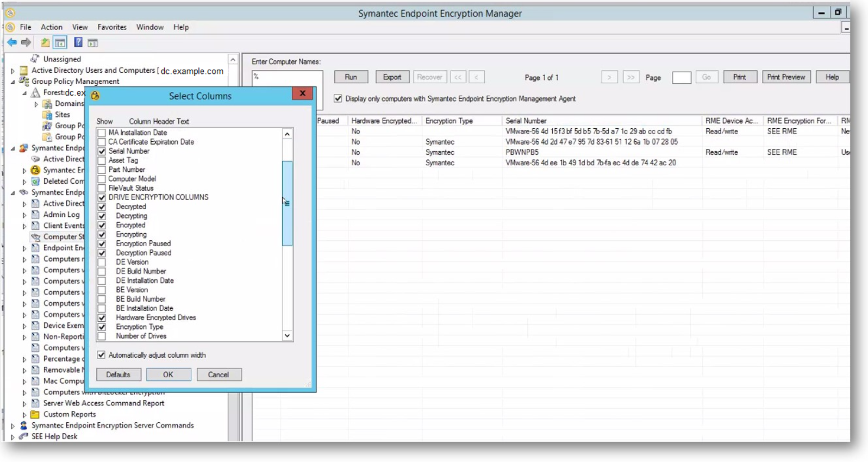
Task: Open the Help menu
Action: pos(181,27)
